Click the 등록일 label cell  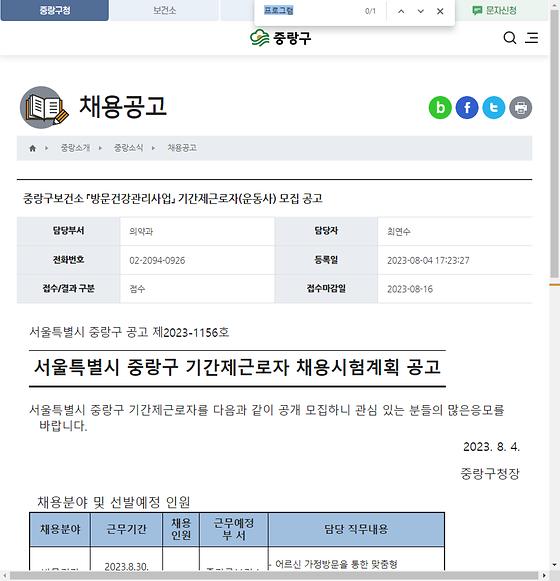(326, 260)
